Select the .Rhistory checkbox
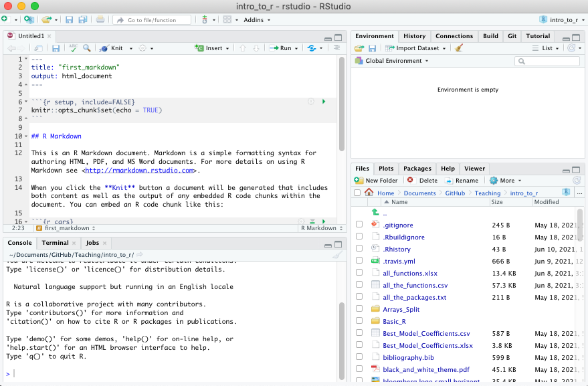 (x=359, y=248)
